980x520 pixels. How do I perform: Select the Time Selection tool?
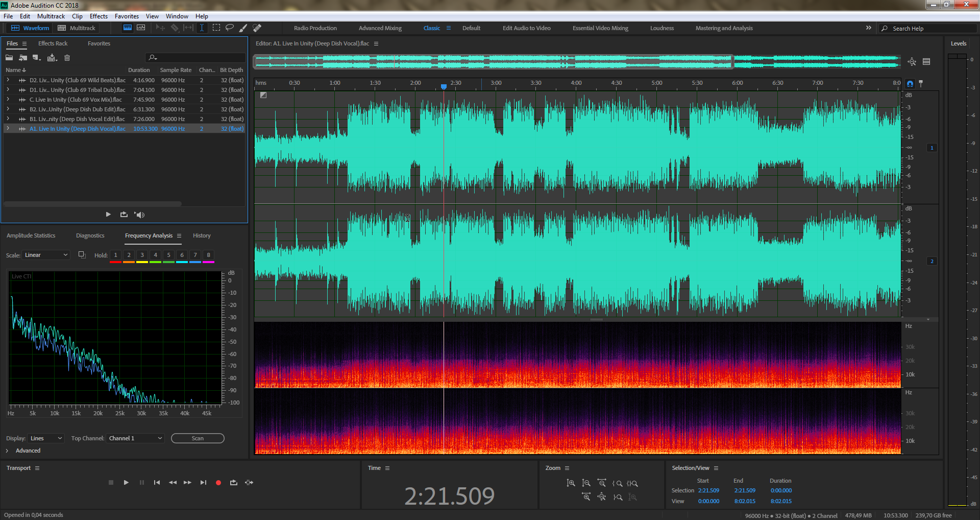point(202,28)
